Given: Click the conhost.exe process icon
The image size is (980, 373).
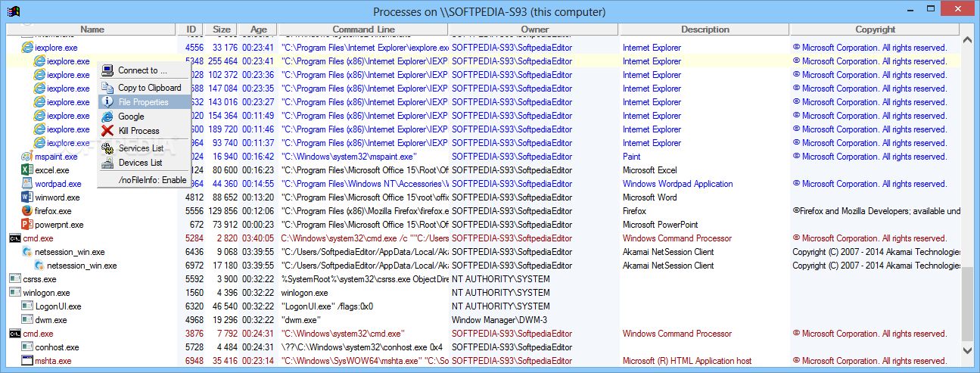Looking at the screenshot, I should (x=27, y=347).
